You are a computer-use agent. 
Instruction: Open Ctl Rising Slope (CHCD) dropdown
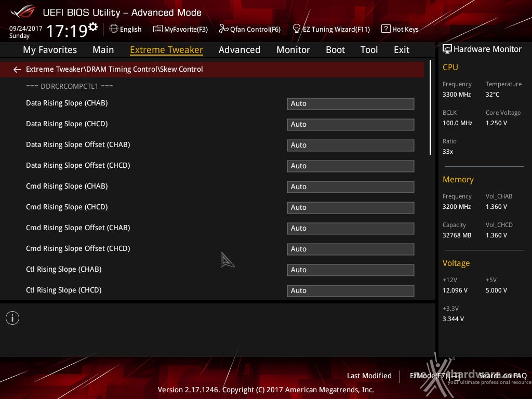point(351,291)
